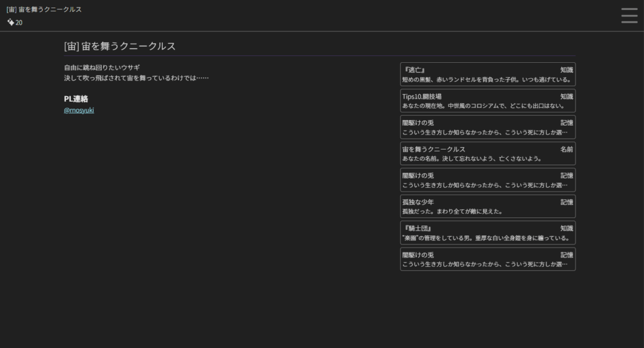Click the top bar title [宙] 宙を舞うクニークルス
644x348 pixels.
pyautogui.click(x=44, y=9)
